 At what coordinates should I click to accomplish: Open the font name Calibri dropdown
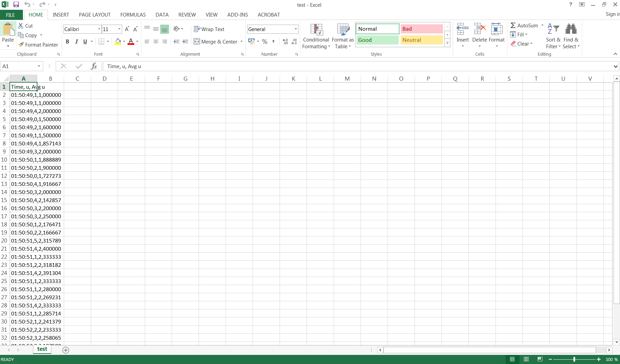coord(99,29)
